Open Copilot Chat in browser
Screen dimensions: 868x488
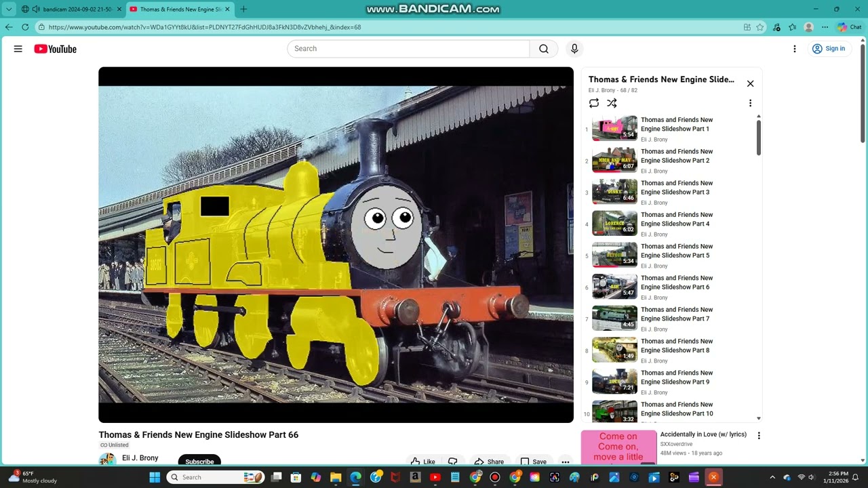tap(849, 27)
